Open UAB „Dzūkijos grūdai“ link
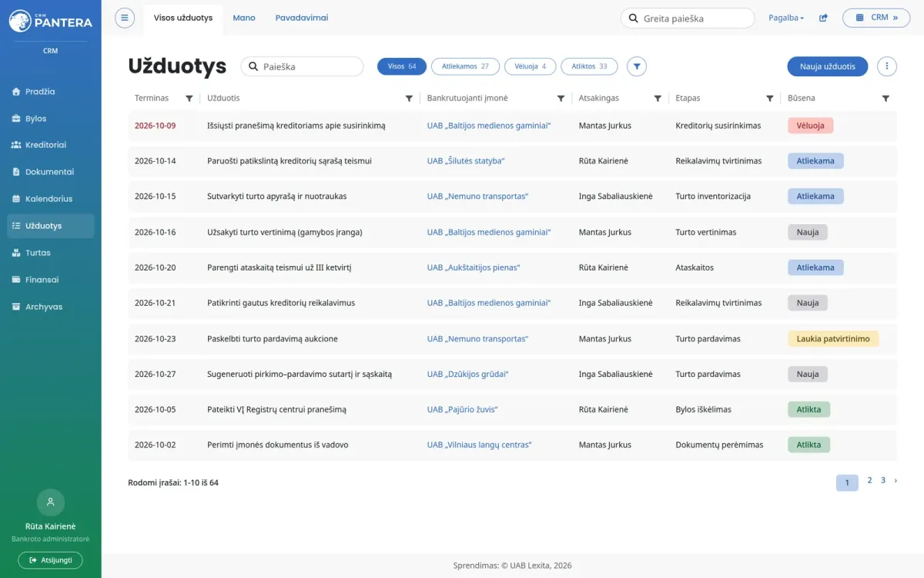924x578 pixels. click(x=468, y=374)
